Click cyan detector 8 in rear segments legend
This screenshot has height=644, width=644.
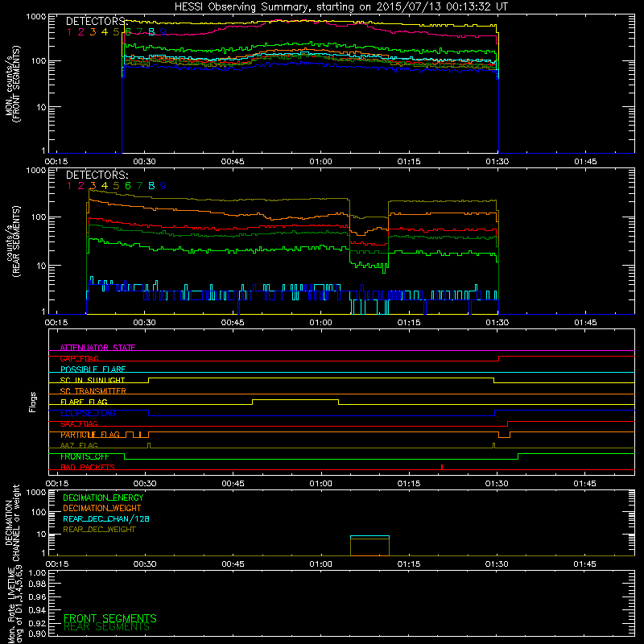[151, 186]
